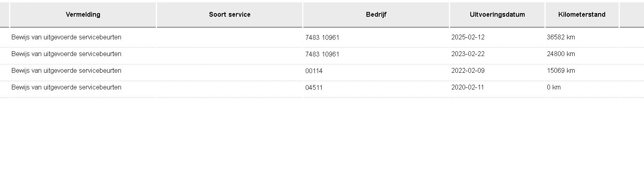Select the 36582 km mileage cell
Viewport: 644px width, 194px height.
pyautogui.click(x=561, y=37)
